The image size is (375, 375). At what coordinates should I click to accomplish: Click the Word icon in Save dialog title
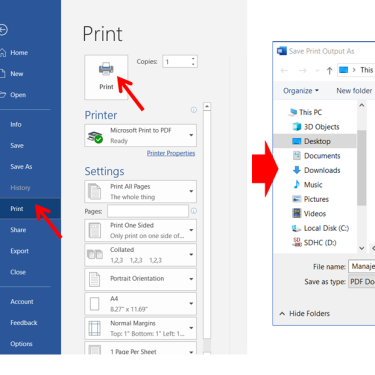pos(282,51)
